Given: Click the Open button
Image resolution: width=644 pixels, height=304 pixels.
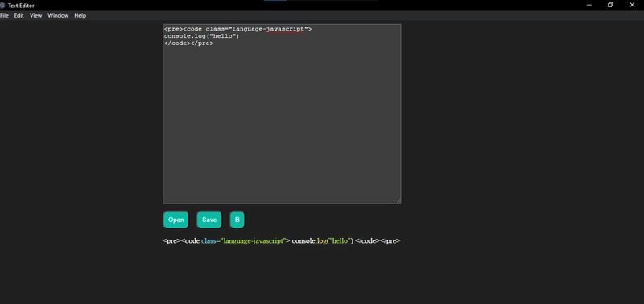Looking at the screenshot, I should pyautogui.click(x=175, y=220).
